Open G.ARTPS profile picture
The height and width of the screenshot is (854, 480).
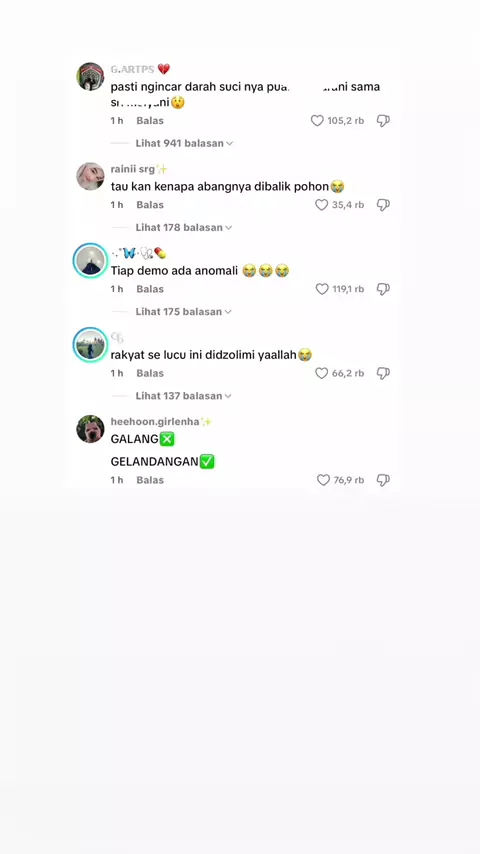tap(90, 76)
